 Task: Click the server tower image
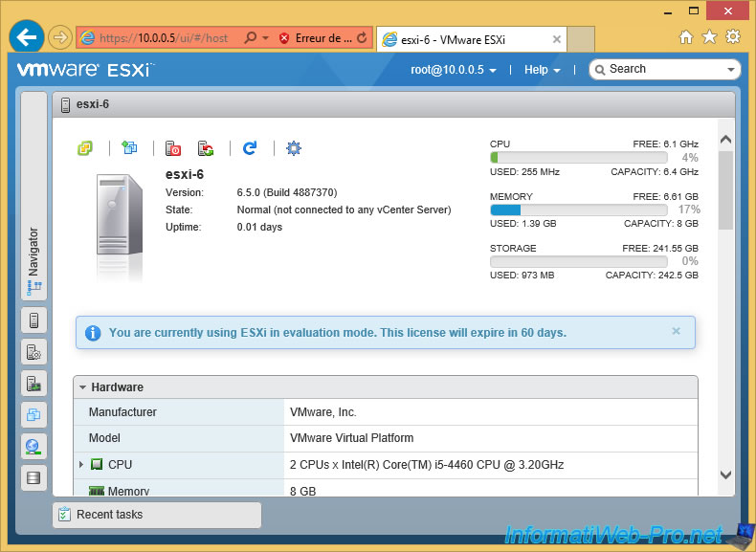click(119, 214)
